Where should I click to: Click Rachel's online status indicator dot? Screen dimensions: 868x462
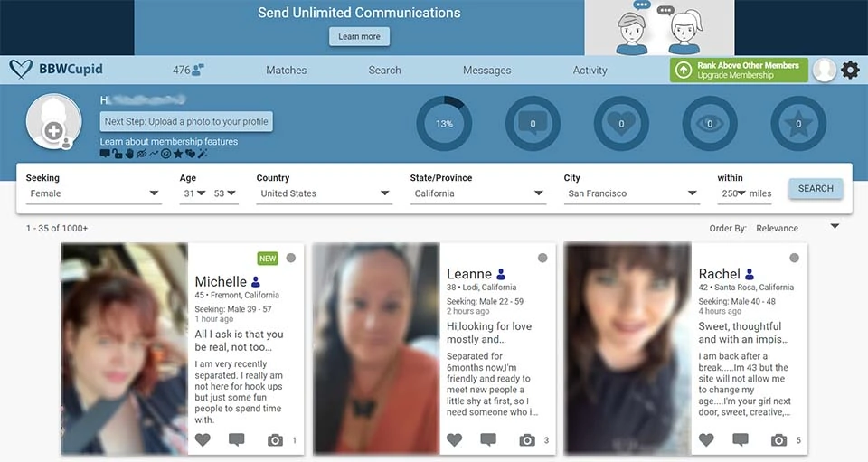coord(794,259)
